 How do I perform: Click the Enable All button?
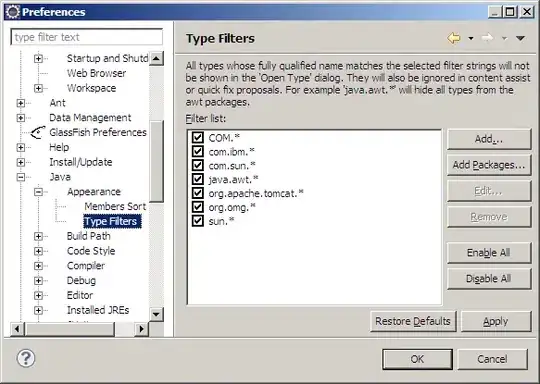[x=489, y=252]
